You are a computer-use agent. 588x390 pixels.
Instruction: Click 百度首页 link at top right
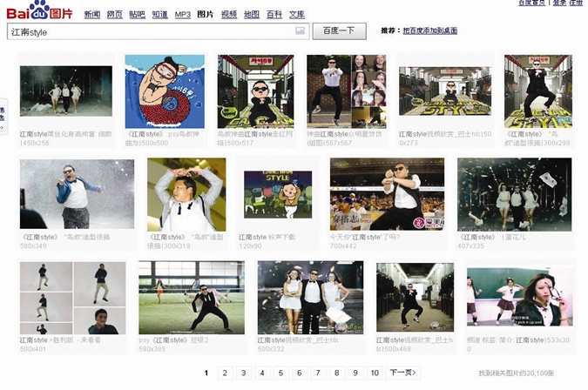(x=531, y=3)
